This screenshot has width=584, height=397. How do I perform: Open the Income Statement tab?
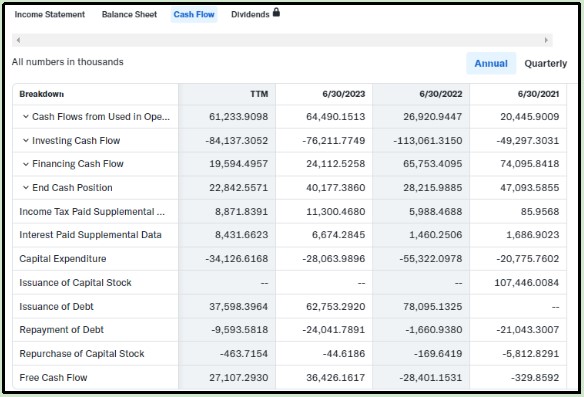(x=50, y=15)
